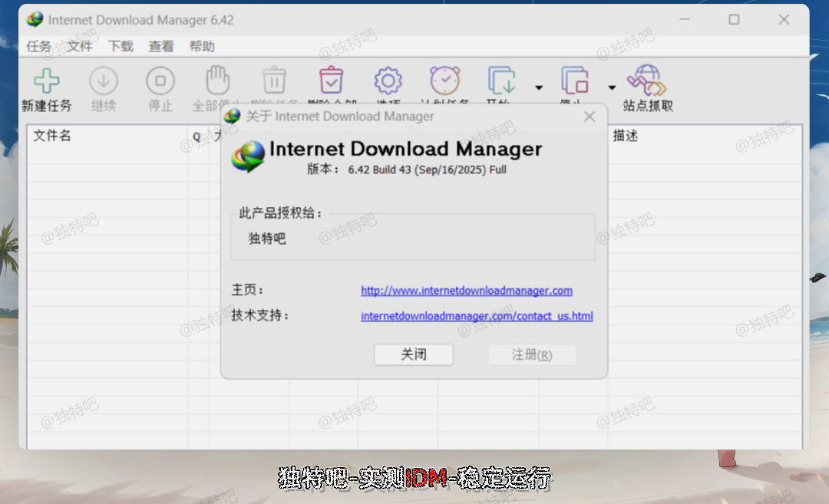
Task: Launch the 站点抓取 site grabber icon
Action: pyautogui.click(x=647, y=81)
